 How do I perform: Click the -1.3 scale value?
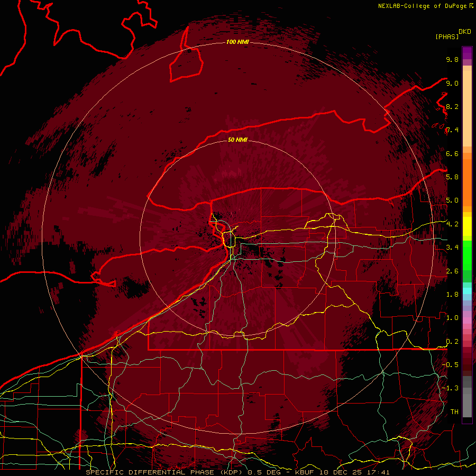coord(450,388)
